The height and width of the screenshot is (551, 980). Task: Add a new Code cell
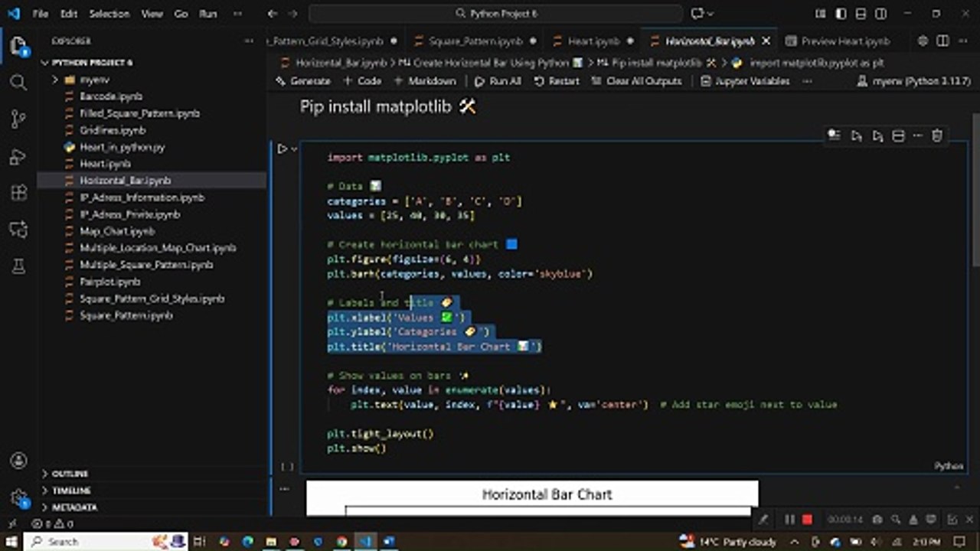pos(361,81)
